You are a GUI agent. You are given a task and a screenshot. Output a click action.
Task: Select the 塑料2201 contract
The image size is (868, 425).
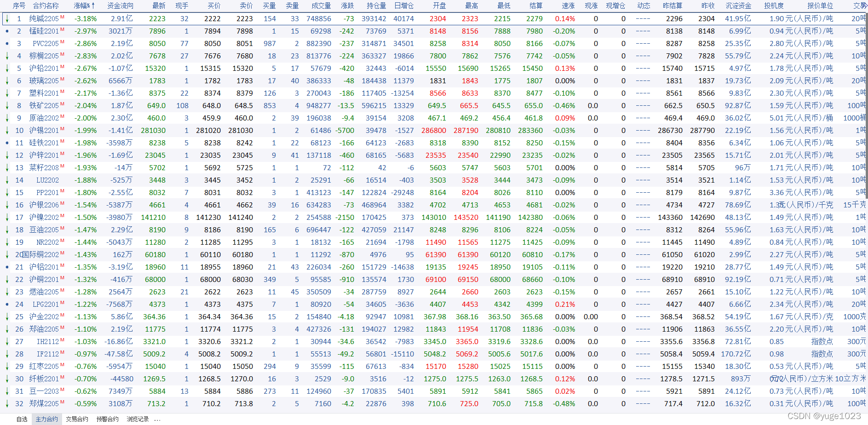coord(44,93)
